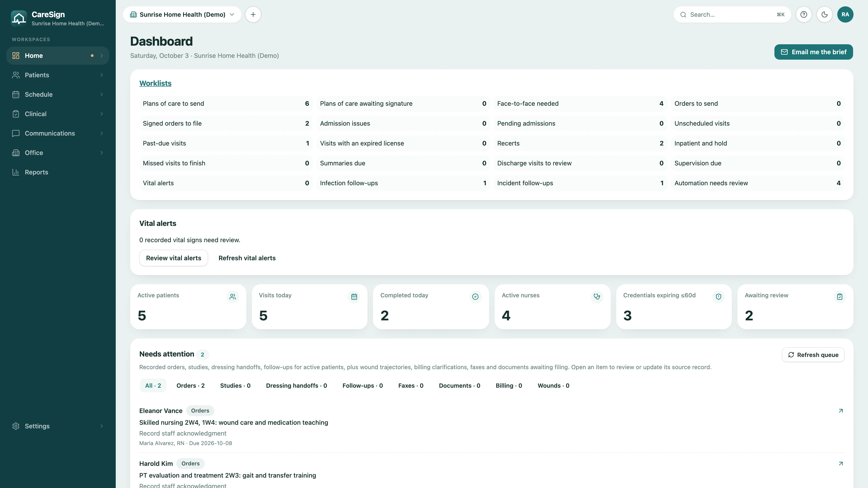This screenshot has width=868, height=488.
Task: Click the checkmark icon on Completed today card
Action: click(x=475, y=297)
